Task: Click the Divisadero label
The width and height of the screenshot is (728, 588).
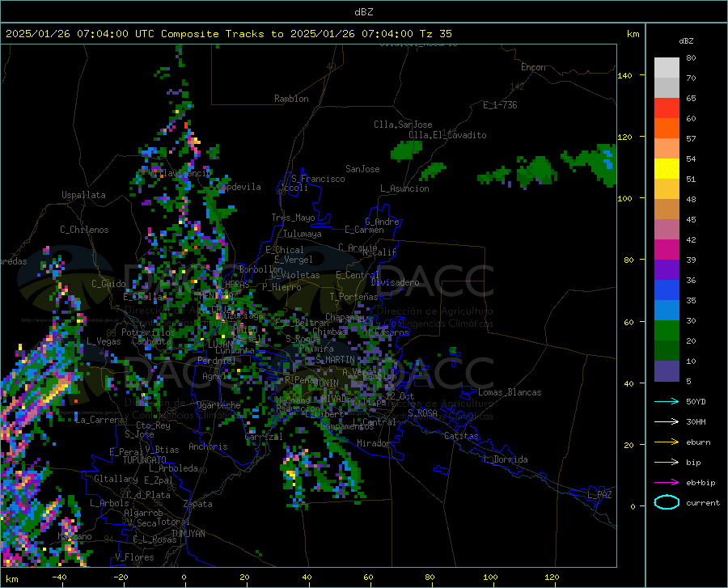Action: pos(395,282)
